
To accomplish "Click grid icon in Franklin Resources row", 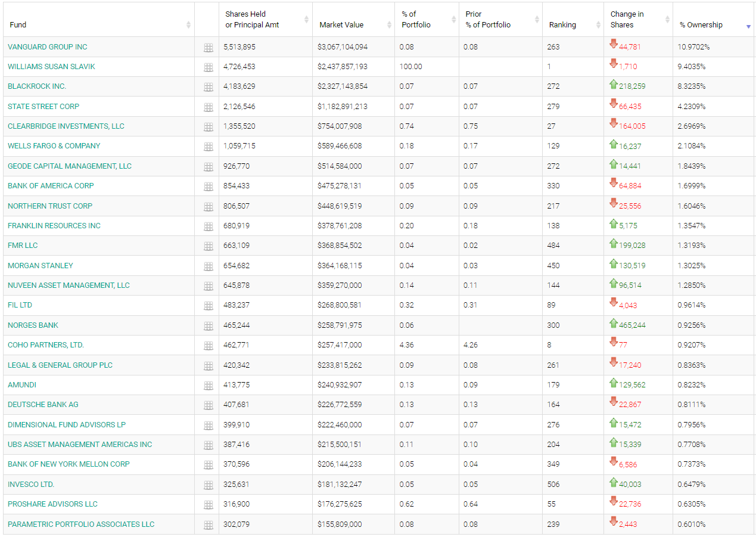I will point(208,226).
